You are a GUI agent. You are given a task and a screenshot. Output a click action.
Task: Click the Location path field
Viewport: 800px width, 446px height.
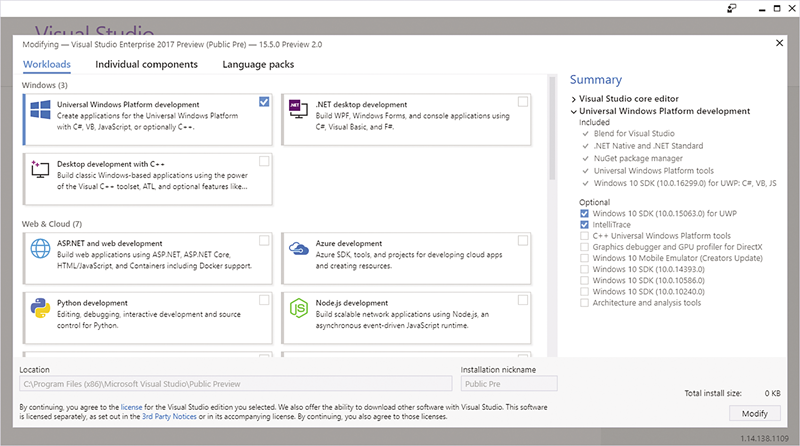236,384
